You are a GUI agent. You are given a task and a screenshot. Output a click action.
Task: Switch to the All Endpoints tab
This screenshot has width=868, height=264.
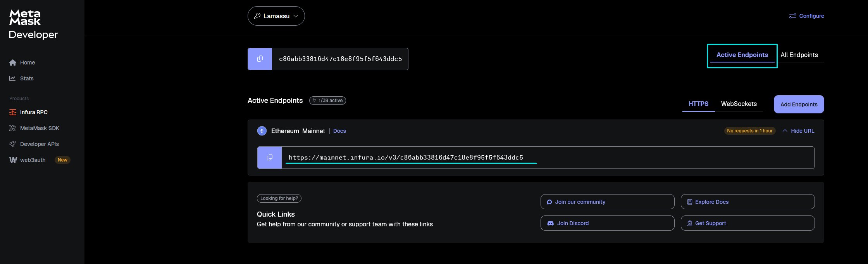(x=799, y=55)
